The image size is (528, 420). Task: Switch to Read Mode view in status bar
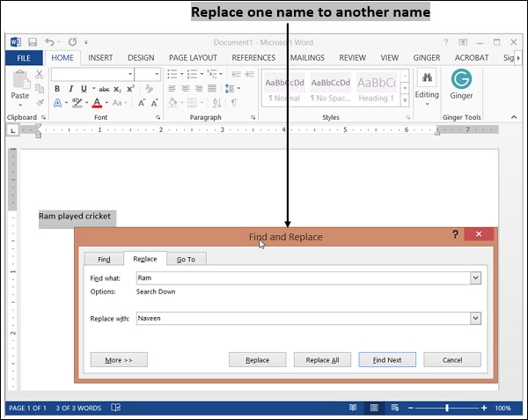coord(353,409)
